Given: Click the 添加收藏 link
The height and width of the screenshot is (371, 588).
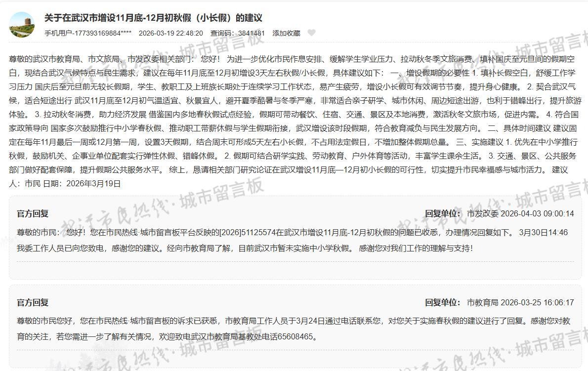Looking at the screenshot, I should (286, 34).
